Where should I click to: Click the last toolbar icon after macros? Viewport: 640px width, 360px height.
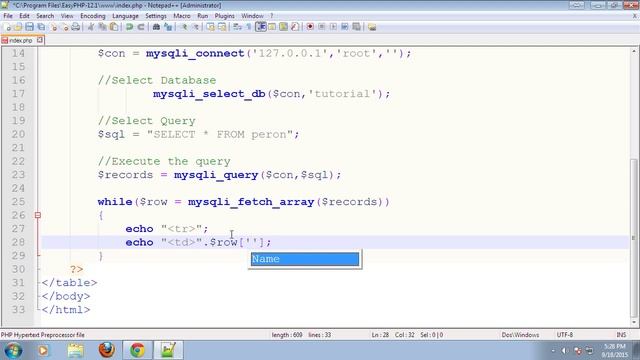[372, 27]
